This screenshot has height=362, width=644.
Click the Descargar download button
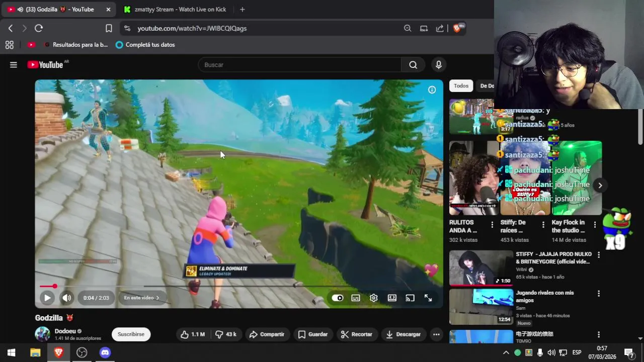(x=404, y=334)
